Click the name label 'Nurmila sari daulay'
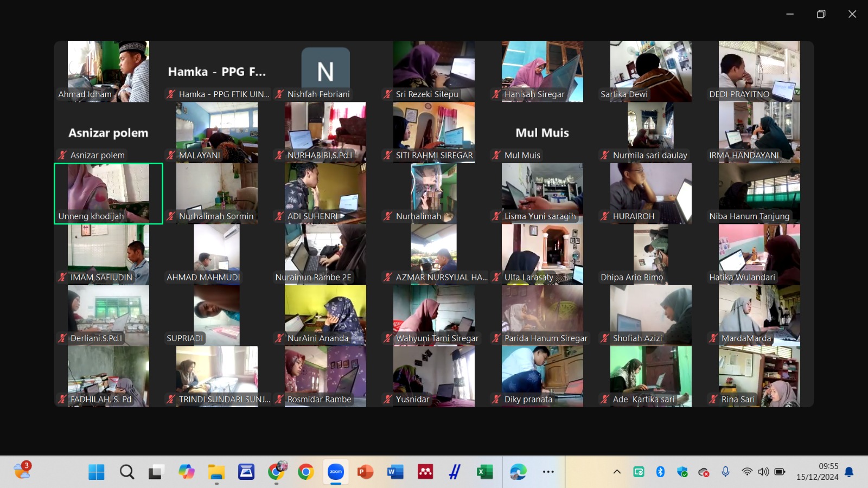Image resolution: width=868 pixels, height=488 pixels. (x=650, y=155)
